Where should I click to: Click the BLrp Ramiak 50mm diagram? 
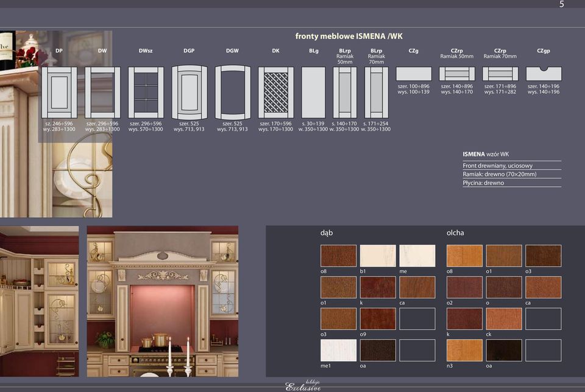pyautogui.click(x=345, y=93)
